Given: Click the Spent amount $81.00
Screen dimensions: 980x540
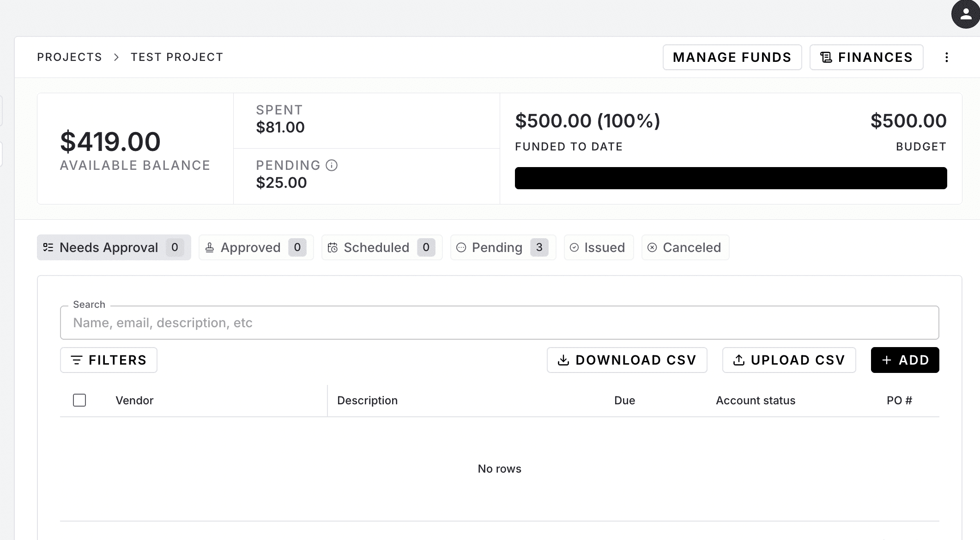Looking at the screenshot, I should tap(280, 127).
